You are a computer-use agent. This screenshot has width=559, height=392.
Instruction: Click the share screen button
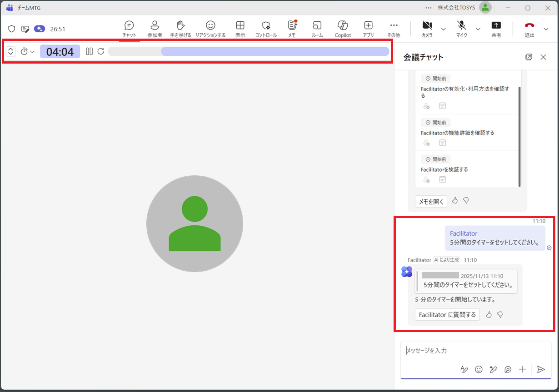(x=496, y=29)
